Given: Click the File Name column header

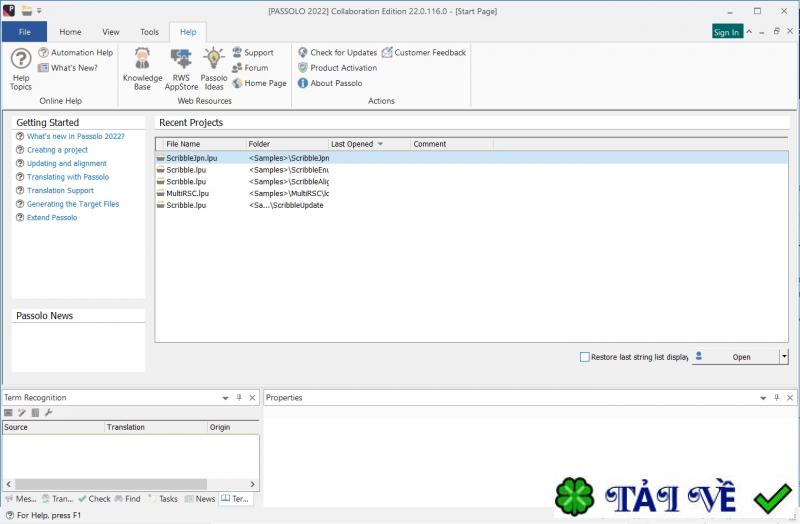Looking at the screenshot, I should click(205, 144).
